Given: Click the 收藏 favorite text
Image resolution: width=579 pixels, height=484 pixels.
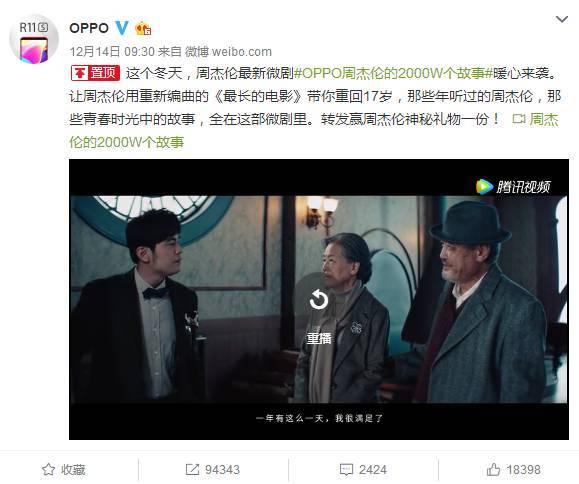Looking at the screenshot, I should tap(73, 470).
